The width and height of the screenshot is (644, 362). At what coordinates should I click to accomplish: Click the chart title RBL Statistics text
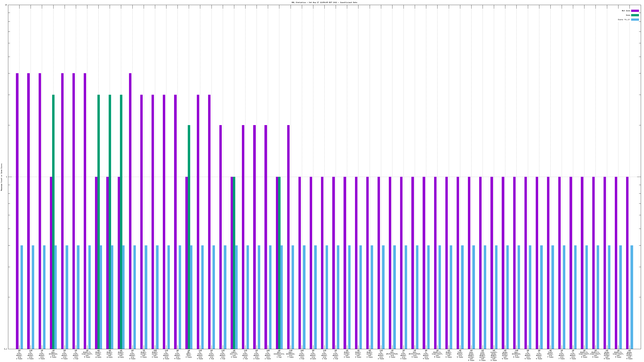324,2
